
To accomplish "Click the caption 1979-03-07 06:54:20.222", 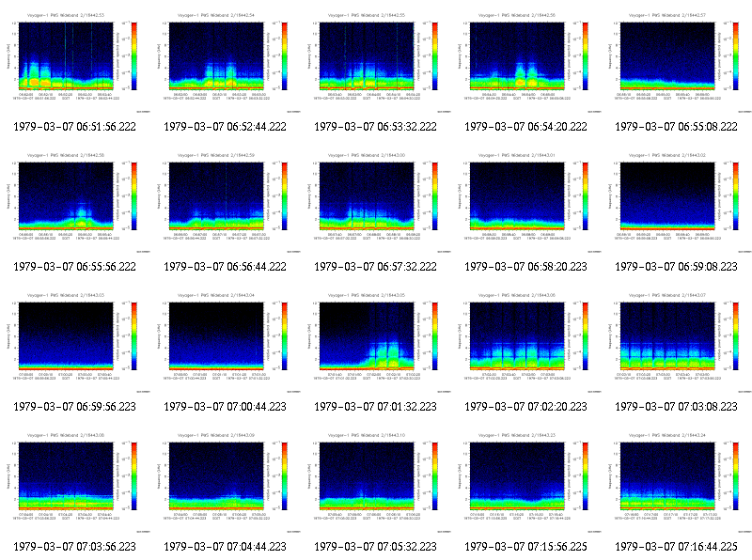I will [526, 127].
